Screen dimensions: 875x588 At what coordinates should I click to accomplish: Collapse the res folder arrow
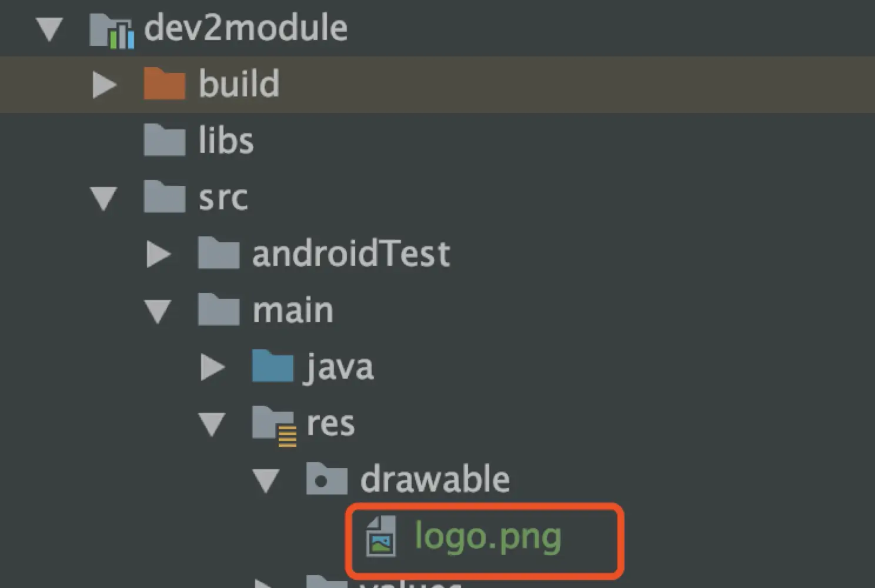coord(212,424)
